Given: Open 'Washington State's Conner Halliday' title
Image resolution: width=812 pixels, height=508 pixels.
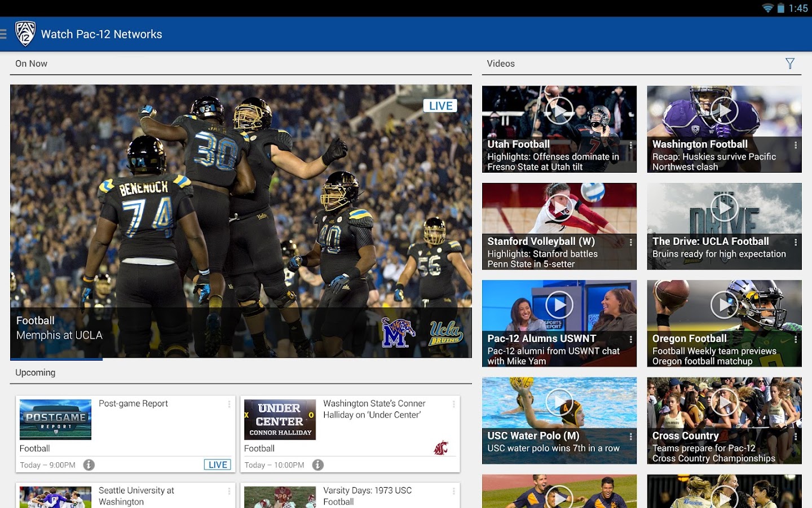Looking at the screenshot, I should point(374,409).
